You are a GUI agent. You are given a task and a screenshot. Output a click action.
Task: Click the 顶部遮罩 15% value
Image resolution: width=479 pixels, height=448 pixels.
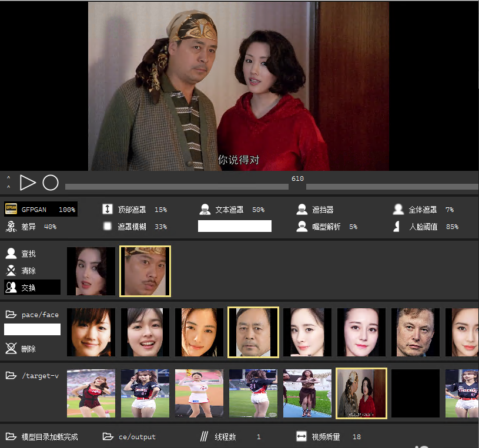(160, 210)
